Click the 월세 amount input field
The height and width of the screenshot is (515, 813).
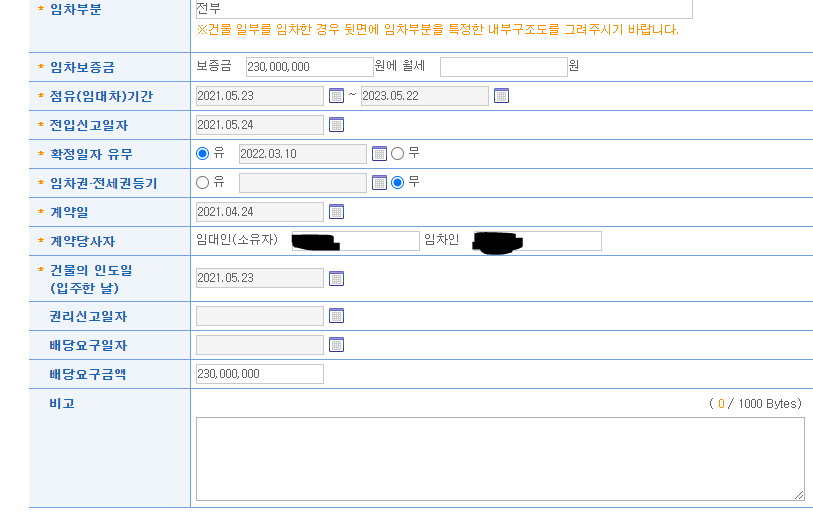pyautogui.click(x=503, y=67)
